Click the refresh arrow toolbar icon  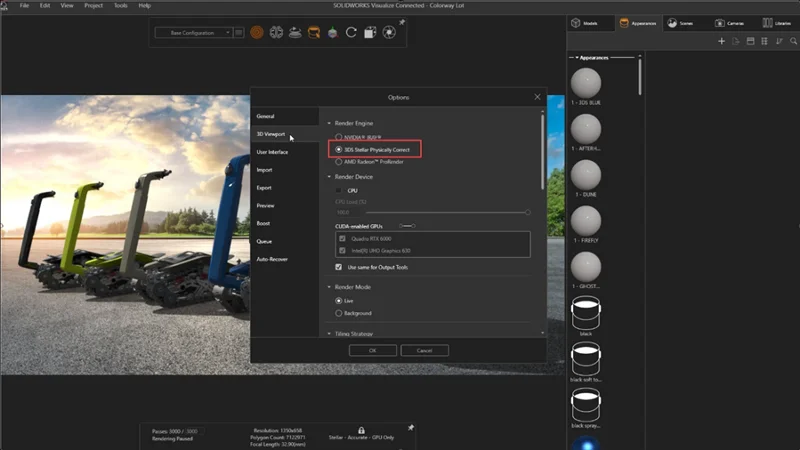click(x=351, y=32)
